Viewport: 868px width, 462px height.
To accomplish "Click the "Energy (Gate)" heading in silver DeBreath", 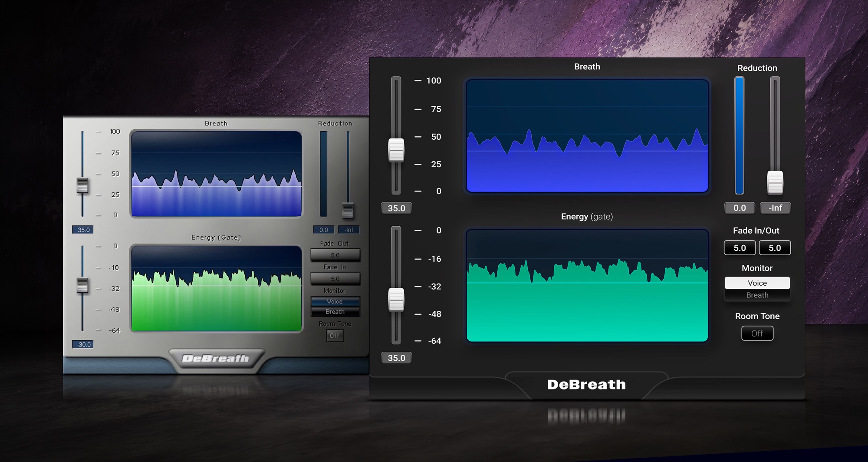I will [216, 238].
